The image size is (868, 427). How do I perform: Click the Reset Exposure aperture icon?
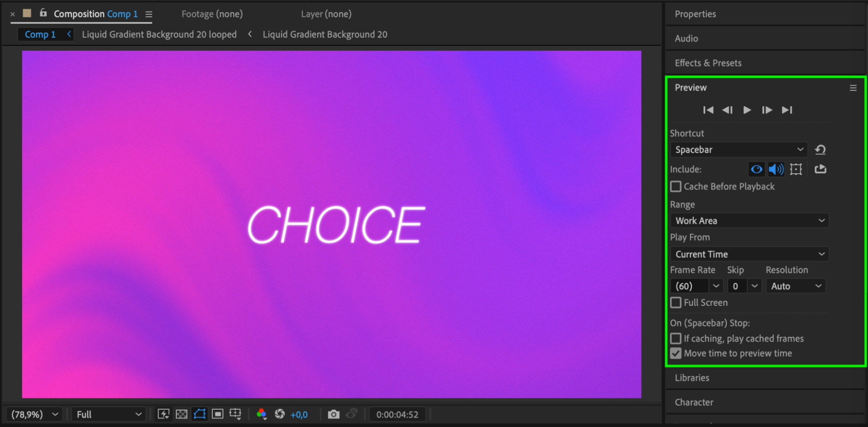point(280,414)
